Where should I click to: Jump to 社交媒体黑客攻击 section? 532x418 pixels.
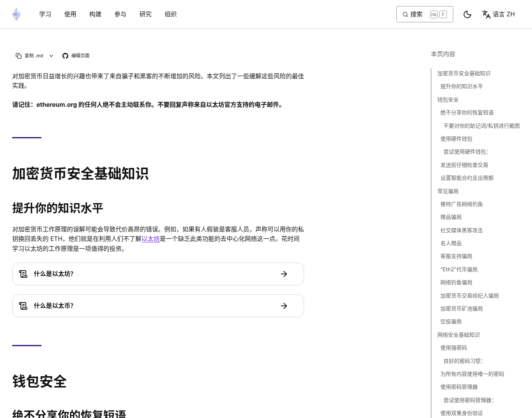pyautogui.click(x=461, y=231)
